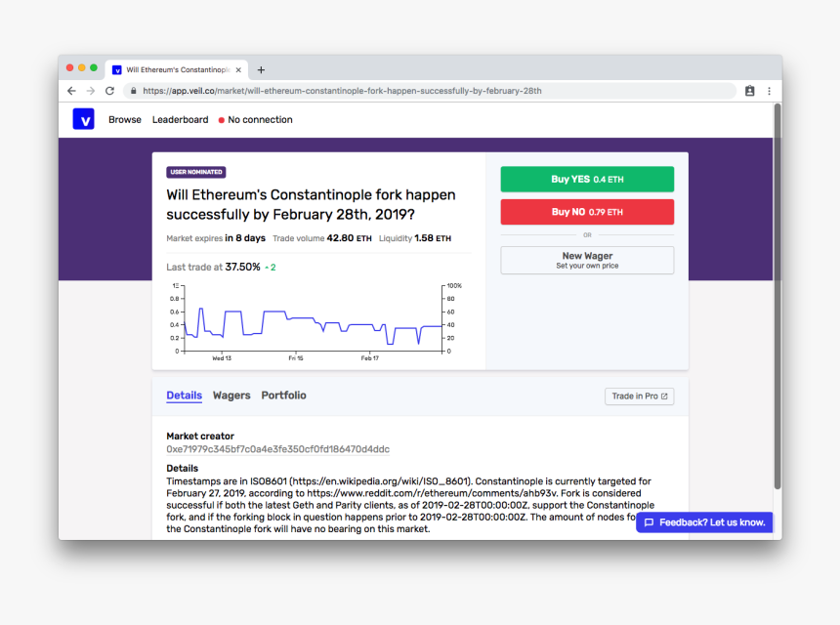This screenshot has width=840, height=625.
Task: Click the Feedback? Let us know button
Action: (x=704, y=522)
